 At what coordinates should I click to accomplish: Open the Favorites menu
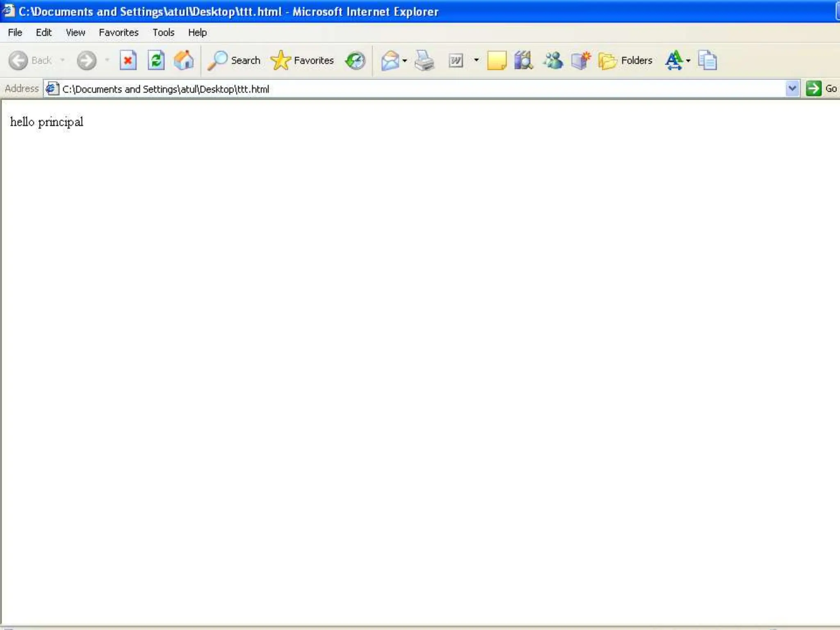point(119,32)
